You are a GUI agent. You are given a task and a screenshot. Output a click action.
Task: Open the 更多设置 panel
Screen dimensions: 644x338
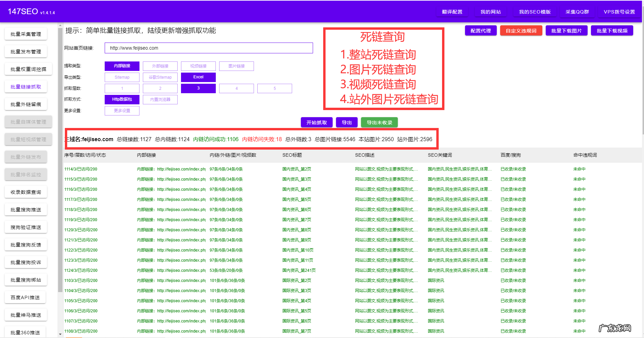click(122, 110)
